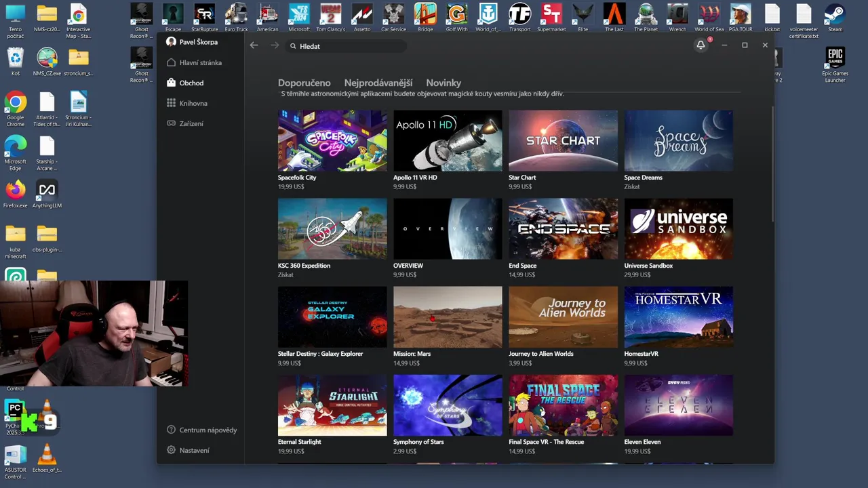Select Microsoft Edge desktop icon

point(15,152)
